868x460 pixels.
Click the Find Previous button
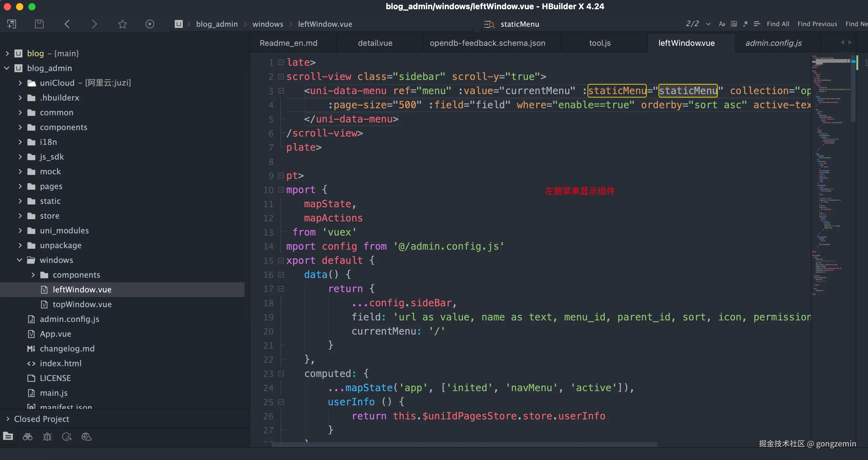(817, 24)
